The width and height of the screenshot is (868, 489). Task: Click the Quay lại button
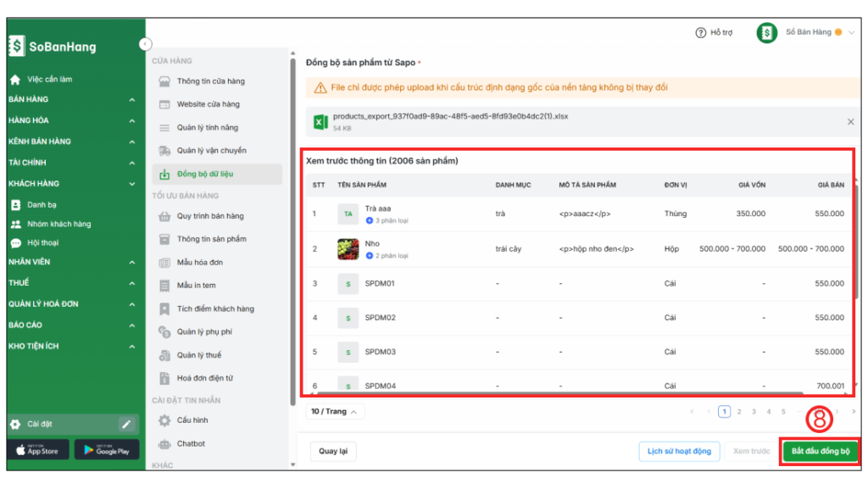coord(333,452)
